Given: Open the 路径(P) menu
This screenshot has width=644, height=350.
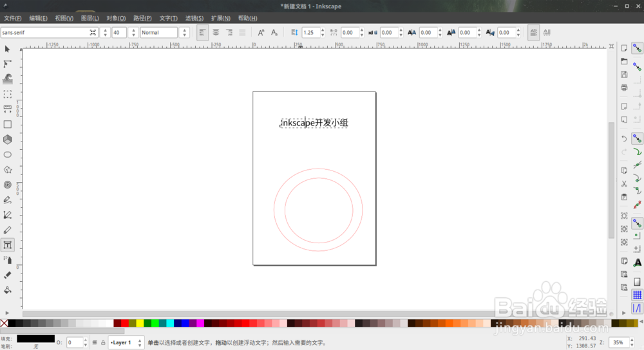Looking at the screenshot, I should [x=142, y=18].
